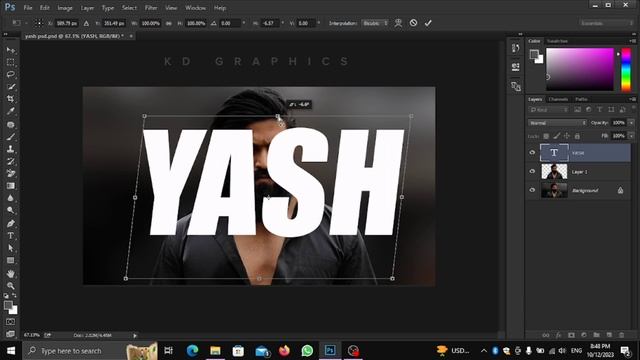The image size is (640, 360).
Task: Select the Brush tool
Action: tap(11, 137)
